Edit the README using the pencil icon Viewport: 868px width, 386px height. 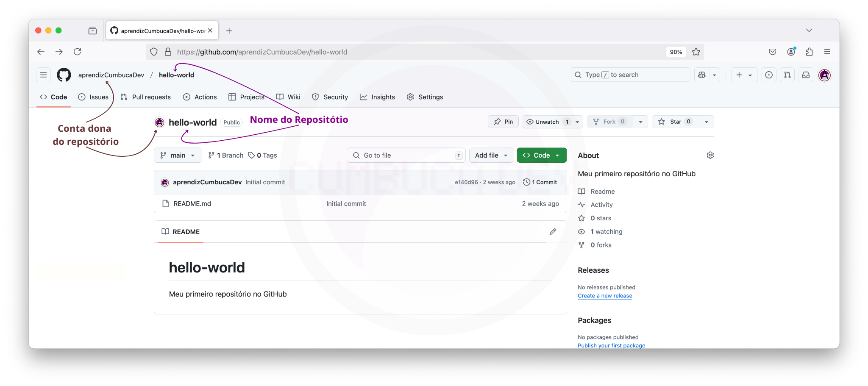[x=553, y=231]
